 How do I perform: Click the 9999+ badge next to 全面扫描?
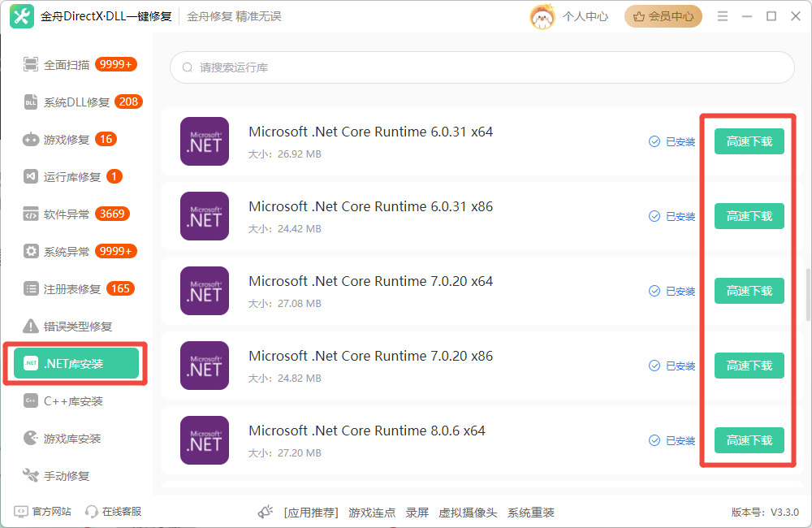pos(115,64)
